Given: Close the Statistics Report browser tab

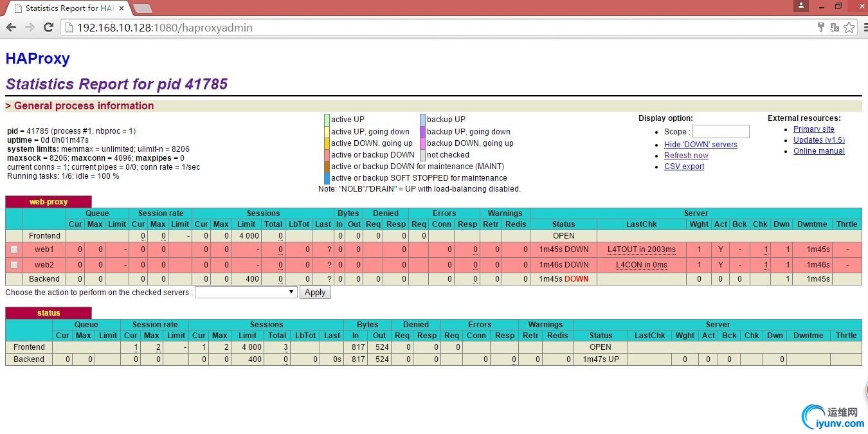Looking at the screenshot, I should [x=122, y=8].
